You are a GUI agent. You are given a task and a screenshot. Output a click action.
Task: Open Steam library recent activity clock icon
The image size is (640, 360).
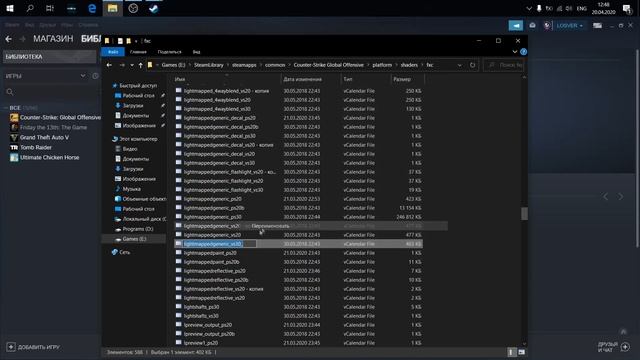(x=95, y=76)
